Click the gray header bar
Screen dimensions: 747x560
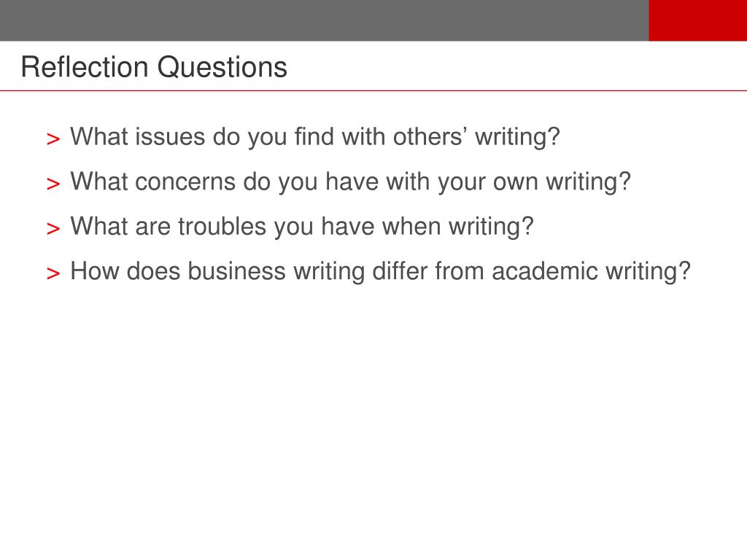click(x=325, y=20)
